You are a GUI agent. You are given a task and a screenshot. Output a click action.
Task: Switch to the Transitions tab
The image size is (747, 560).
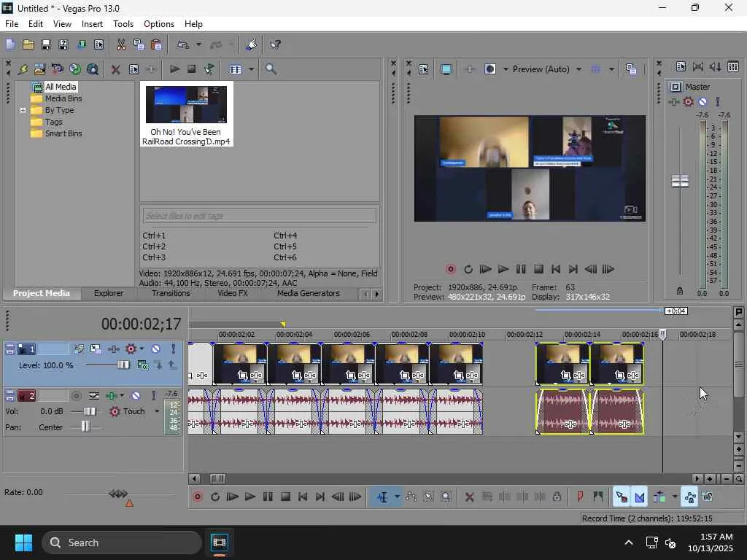coord(171,293)
